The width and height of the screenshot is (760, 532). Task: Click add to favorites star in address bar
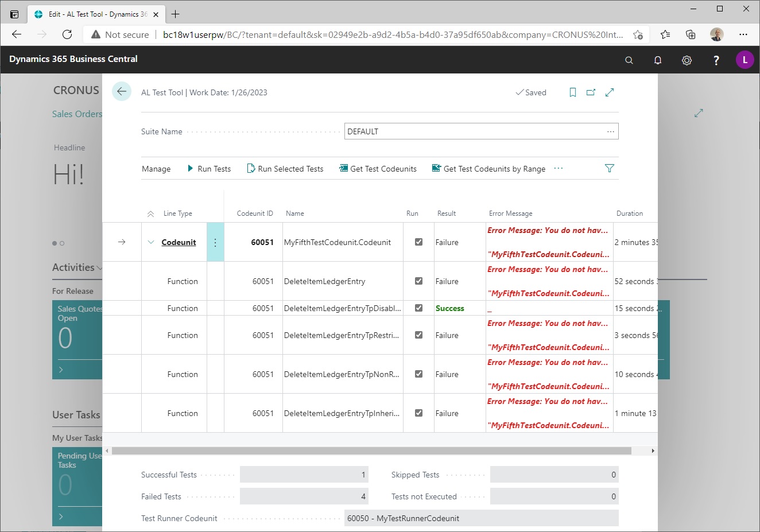pyautogui.click(x=638, y=34)
